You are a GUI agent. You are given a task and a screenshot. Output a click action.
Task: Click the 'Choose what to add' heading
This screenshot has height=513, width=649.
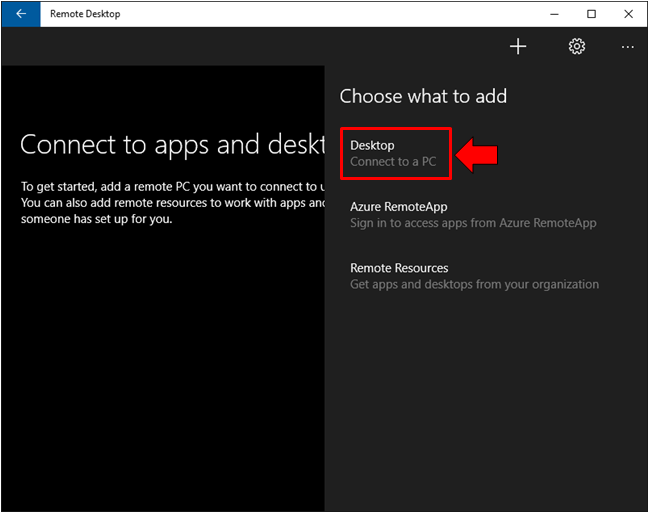pos(423,96)
